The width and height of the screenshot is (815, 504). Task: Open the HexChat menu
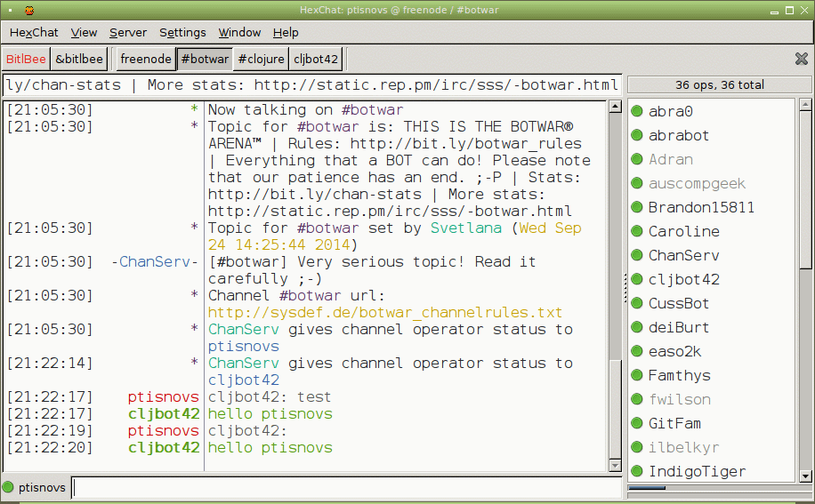tap(34, 32)
